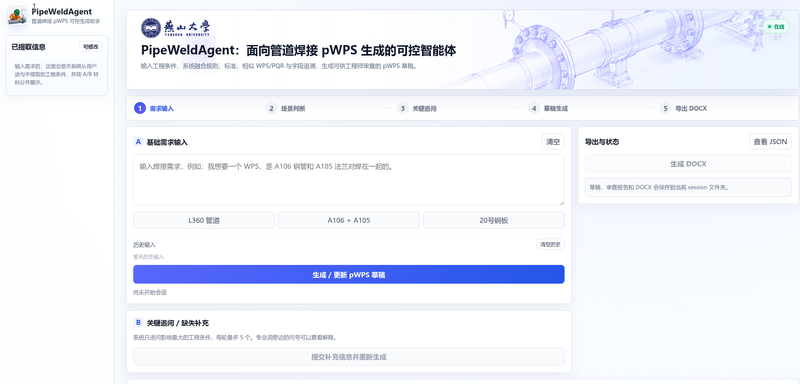
Task: Choose the A106 + A105 preset
Action: pyautogui.click(x=348, y=220)
